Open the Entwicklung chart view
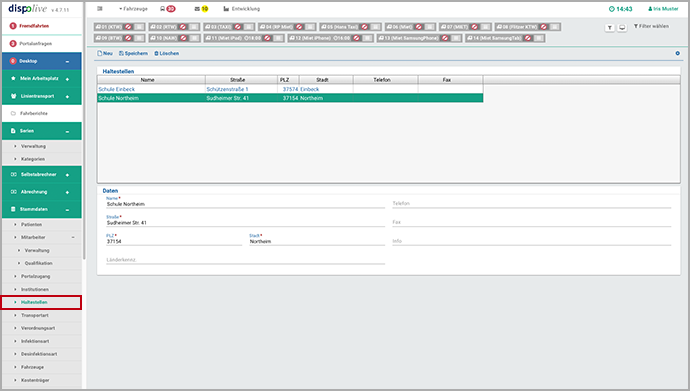 (x=242, y=9)
